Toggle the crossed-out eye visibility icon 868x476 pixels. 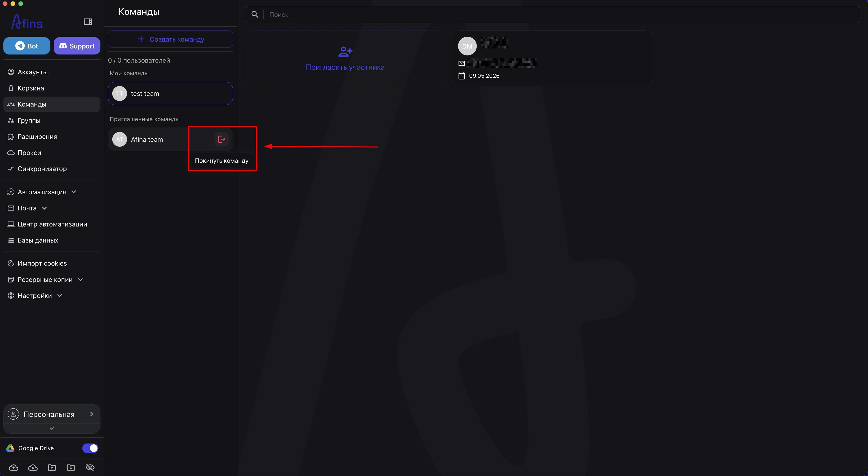pos(90,467)
